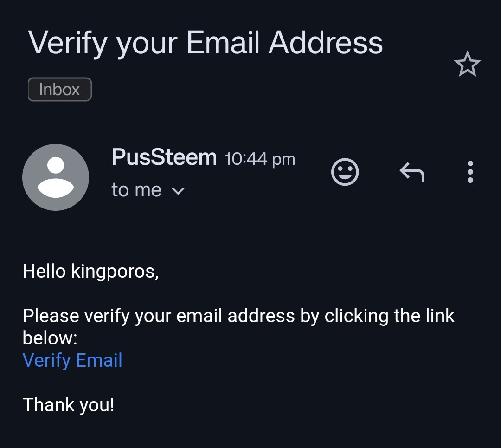
Task: Select the Inbox label chip
Action: [60, 89]
